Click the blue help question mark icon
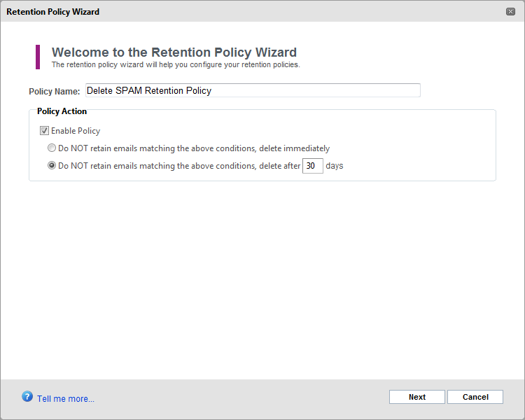The image size is (525, 420). [x=27, y=397]
